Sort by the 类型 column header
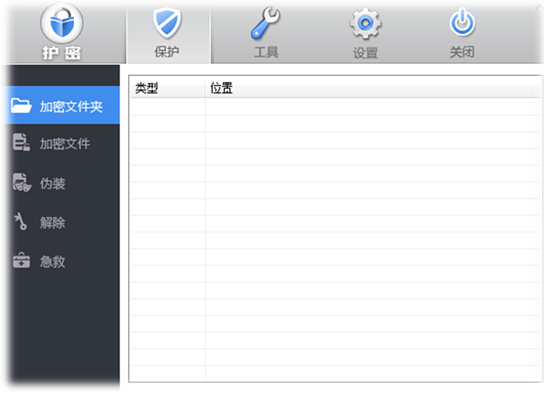 (x=167, y=88)
